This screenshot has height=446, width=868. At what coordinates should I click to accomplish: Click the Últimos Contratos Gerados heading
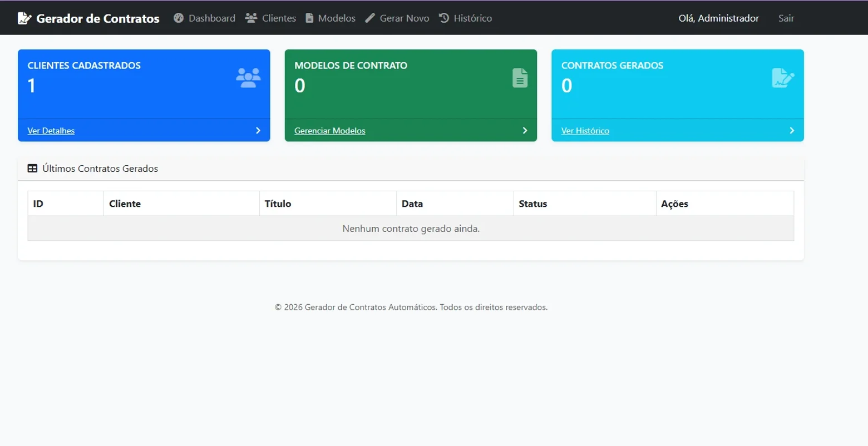pyautogui.click(x=100, y=169)
